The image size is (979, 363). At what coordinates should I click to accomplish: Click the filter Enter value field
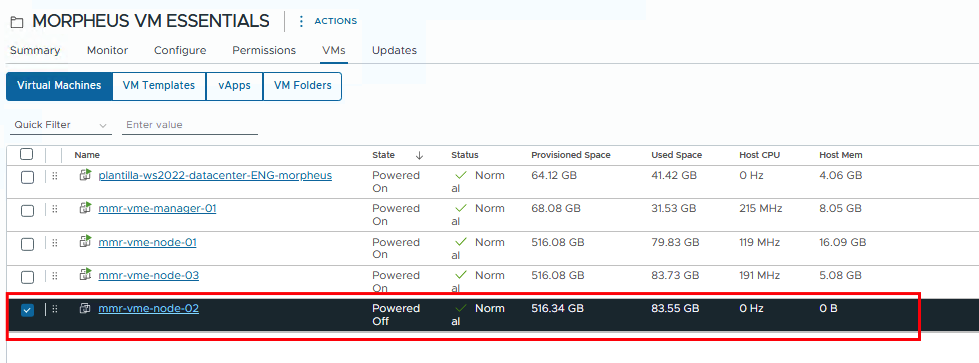point(190,125)
